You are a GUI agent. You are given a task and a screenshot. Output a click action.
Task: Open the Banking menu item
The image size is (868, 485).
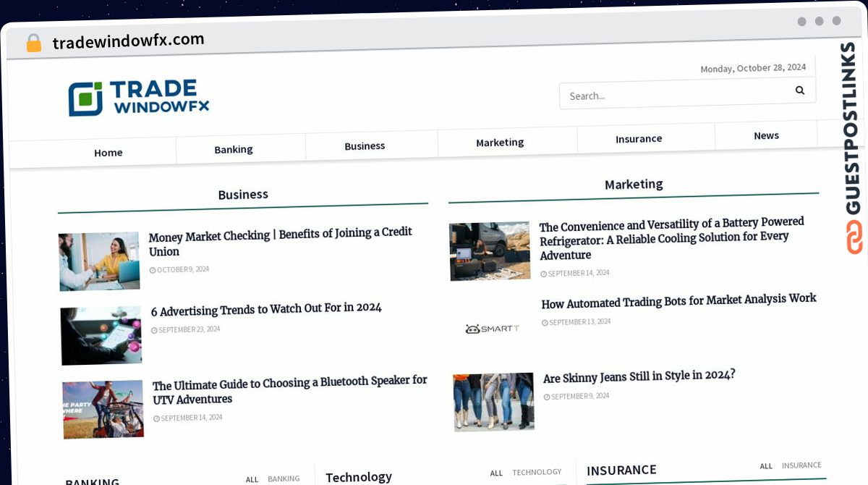point(234,149)
